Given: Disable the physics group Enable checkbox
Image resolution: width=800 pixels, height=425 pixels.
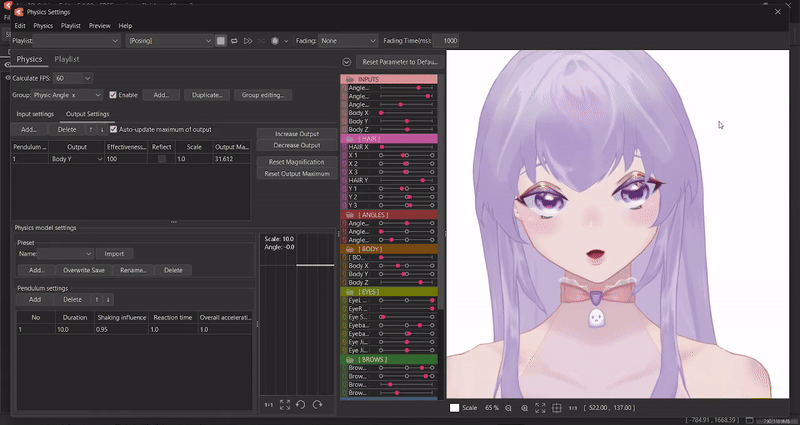Looking at the screenshot, I should coord(113,95).
